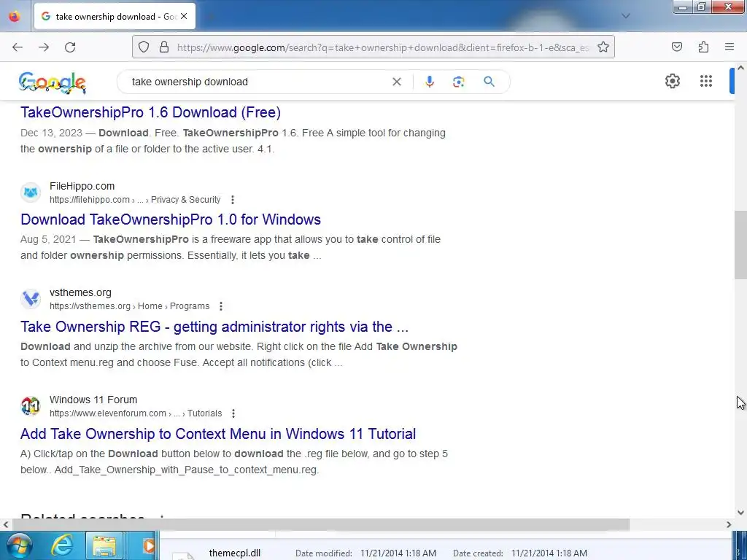
Task: Click the FileHippo.com site name
Action: (82, 186)
